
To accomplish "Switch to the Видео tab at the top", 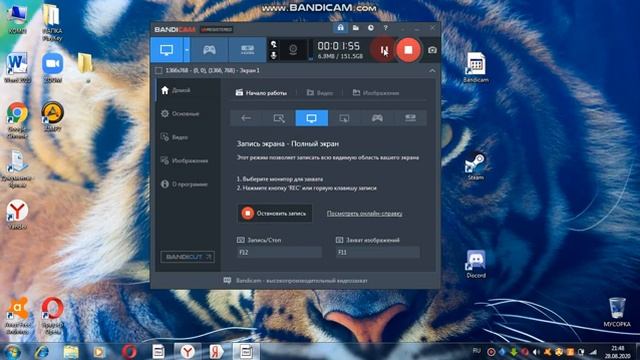I will point(320,93).
